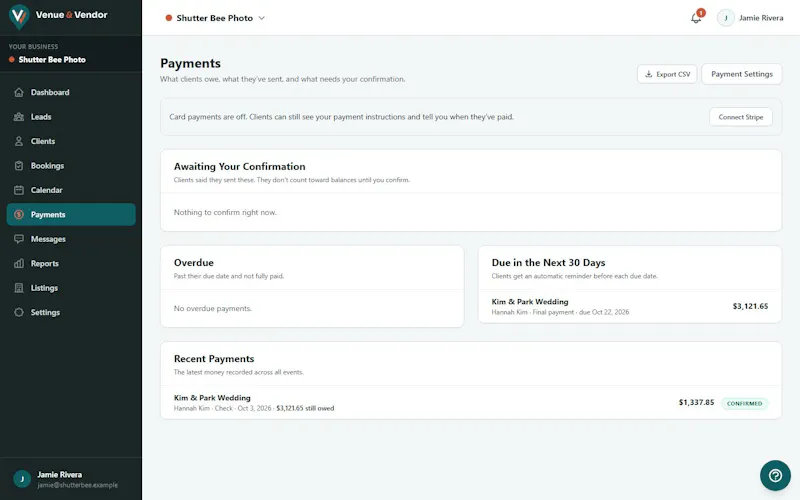The width and height of the screenshot is (800, 500).
Task: Click the Calendar icon in sidebar
Action: coord(19,190)
